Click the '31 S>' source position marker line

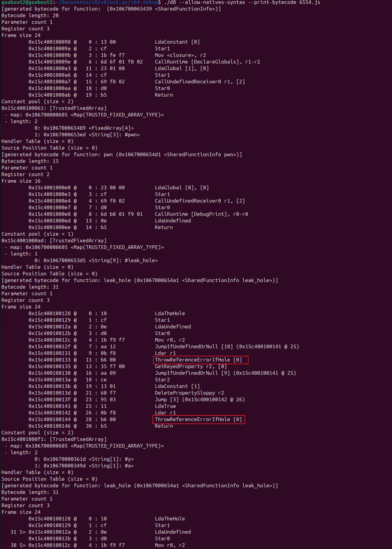pos(101,532)
